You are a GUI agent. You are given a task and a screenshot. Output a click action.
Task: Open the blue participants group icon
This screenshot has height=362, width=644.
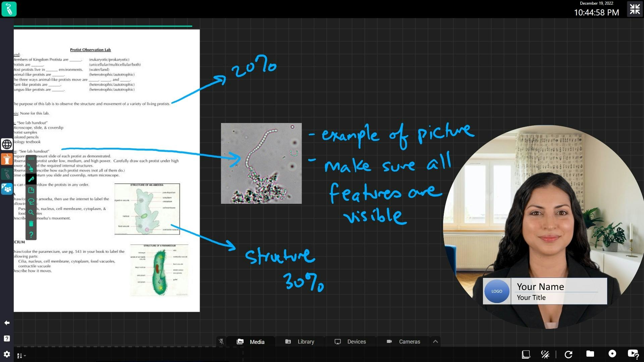point(7,189)
